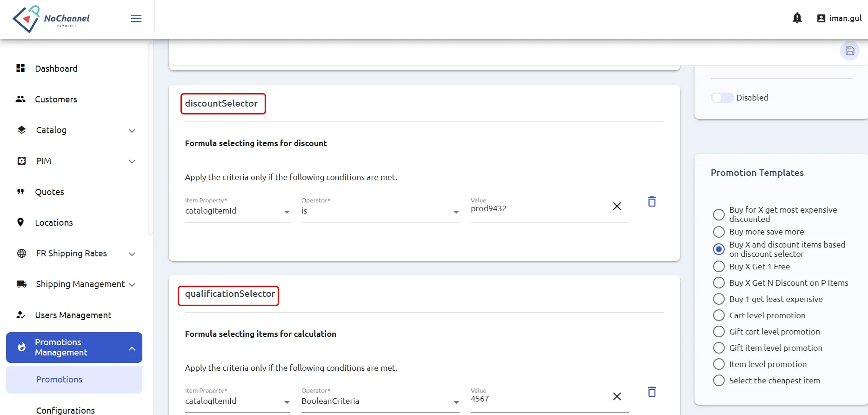This screenshot has height=415, width=868.
Task: Open the NoChannel Commerce logo home
Action: click(x=51, y=19)
